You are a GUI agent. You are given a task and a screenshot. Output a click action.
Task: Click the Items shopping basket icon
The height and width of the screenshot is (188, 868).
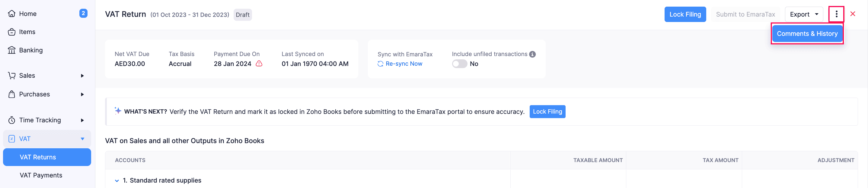pos(12,32)
